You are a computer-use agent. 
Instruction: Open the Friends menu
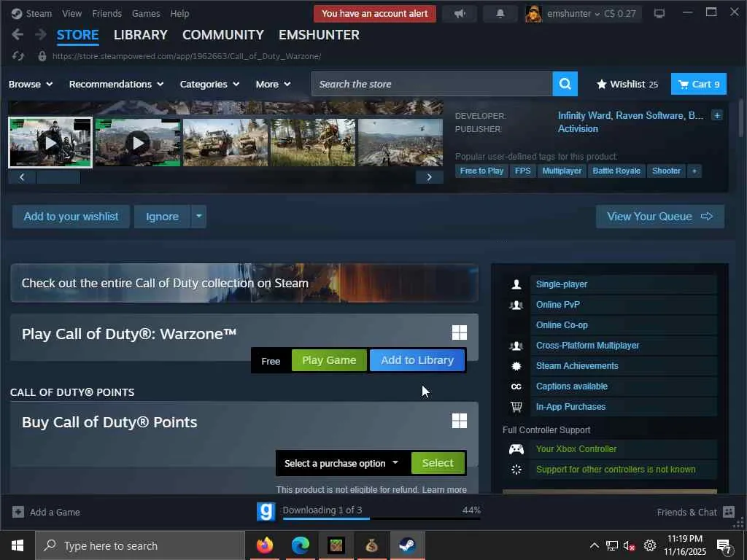coord(107,14)
